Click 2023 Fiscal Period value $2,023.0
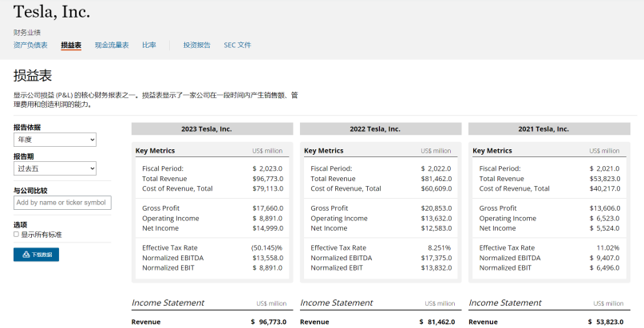644x328 pixels. tap(268, 168)
